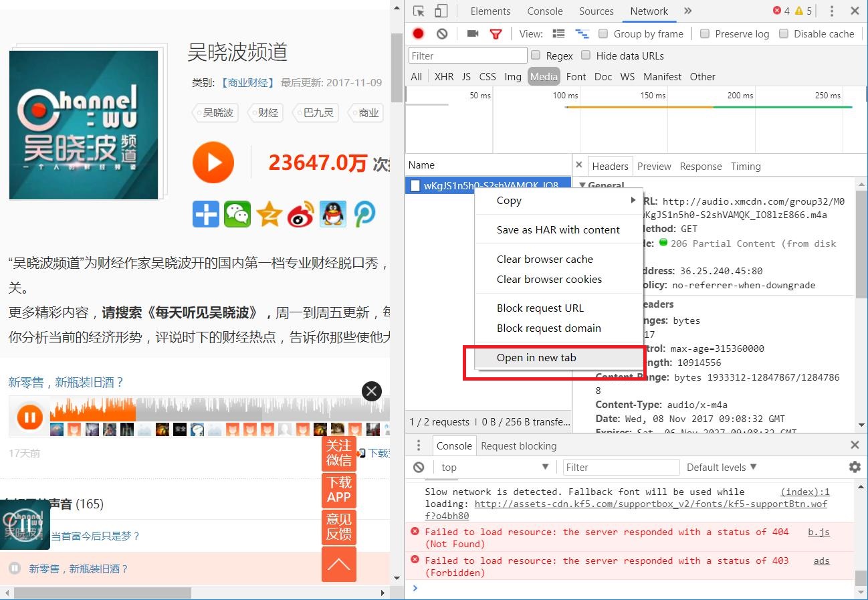Check the Disable cache option

tap(784, 33)
